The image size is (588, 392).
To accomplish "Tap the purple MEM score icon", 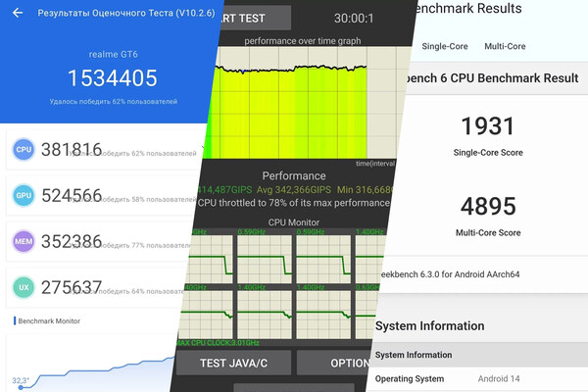I will tap(24, 240).
